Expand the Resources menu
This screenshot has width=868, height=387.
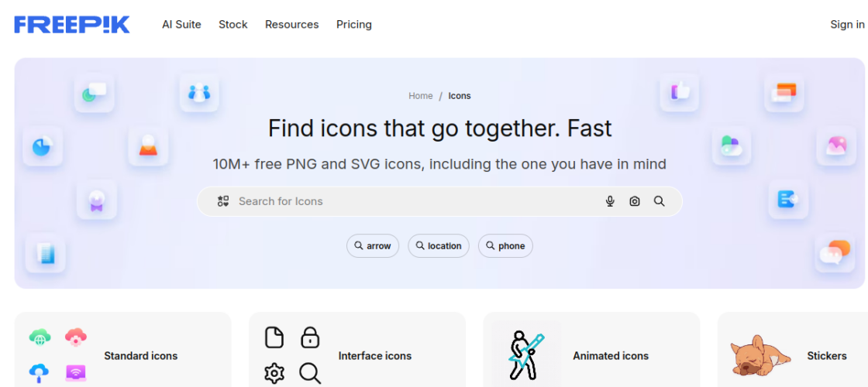point(291,25)
